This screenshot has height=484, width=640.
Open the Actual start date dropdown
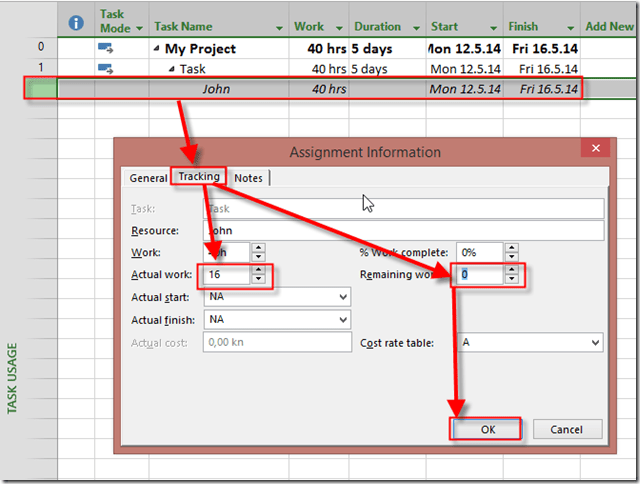pyautogui.click(x=343, y=297)
